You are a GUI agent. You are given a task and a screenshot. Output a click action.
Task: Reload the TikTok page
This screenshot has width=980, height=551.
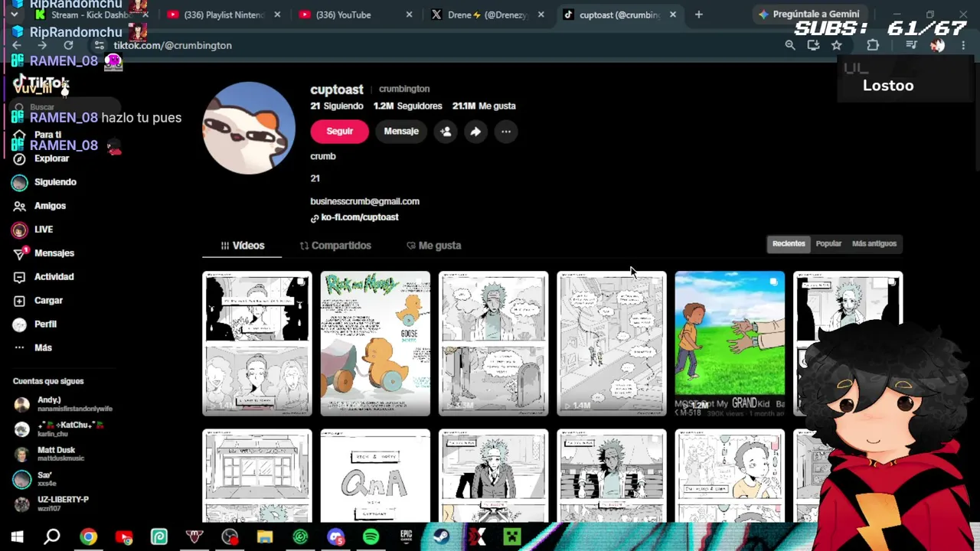68,45
